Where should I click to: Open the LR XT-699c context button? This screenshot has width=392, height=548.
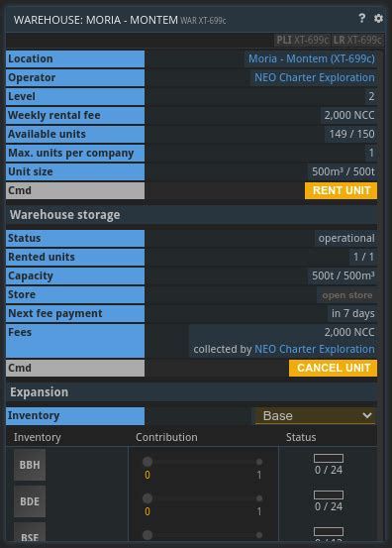pyautogui.click(x=357, y=41)
